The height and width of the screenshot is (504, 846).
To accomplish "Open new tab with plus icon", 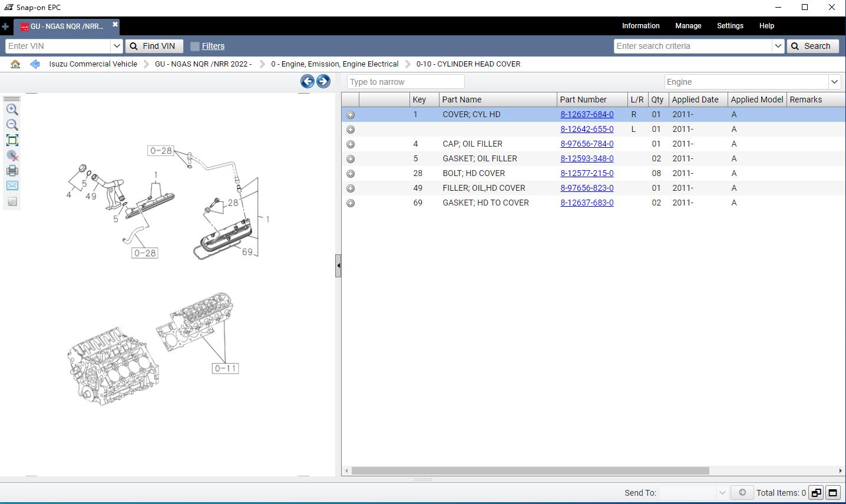I will pos(5,26).
